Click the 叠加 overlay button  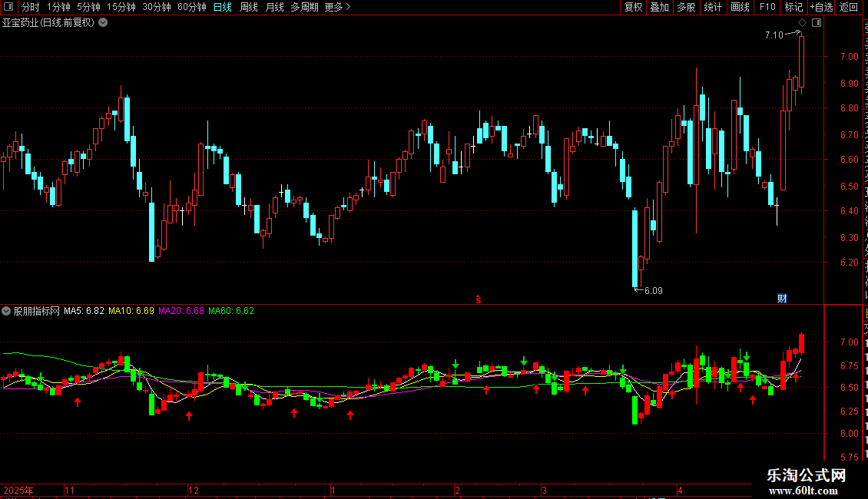pyautogui.click(x=659, y=7)
